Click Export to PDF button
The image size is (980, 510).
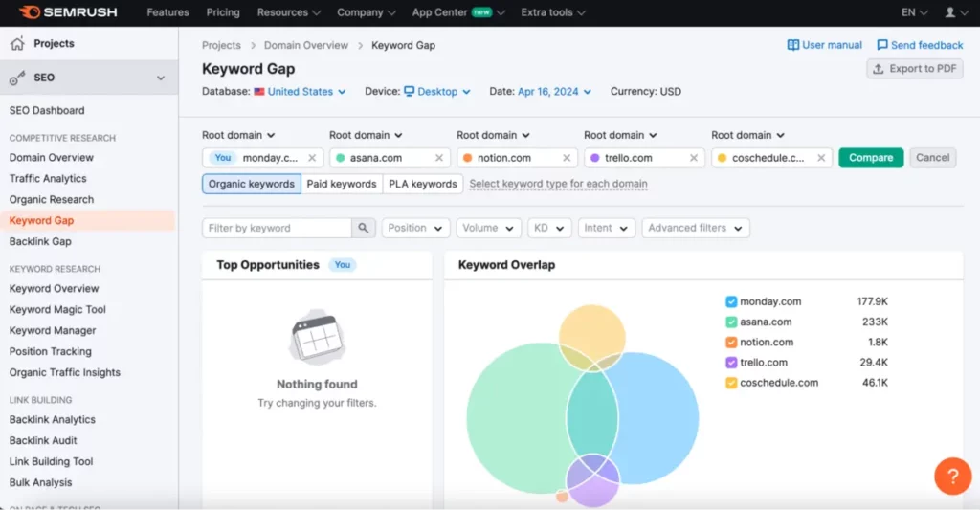coord(914,69)
